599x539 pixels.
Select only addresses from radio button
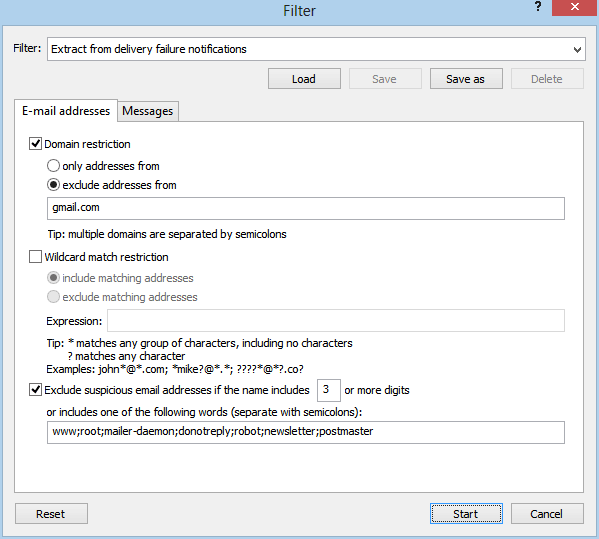(53, 166)
